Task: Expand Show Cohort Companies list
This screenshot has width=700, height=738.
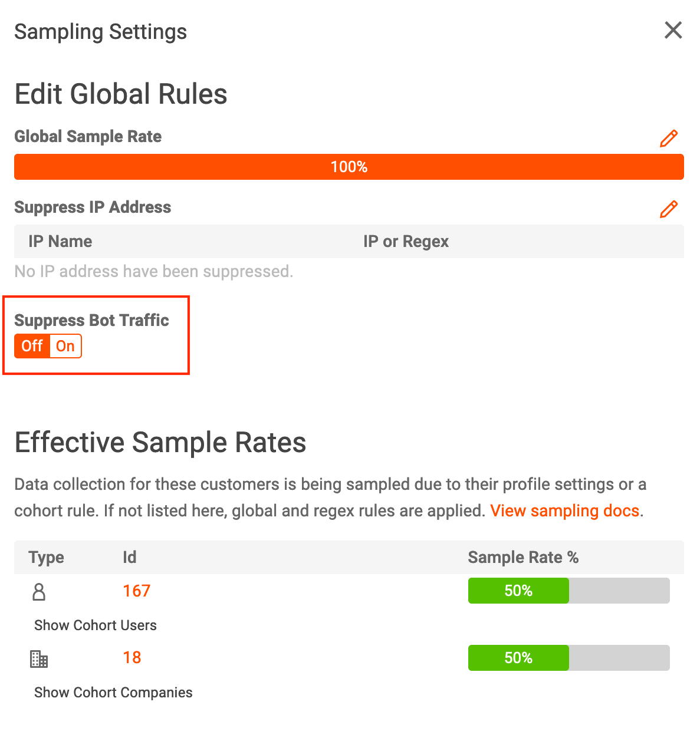Action: point(113,692)
